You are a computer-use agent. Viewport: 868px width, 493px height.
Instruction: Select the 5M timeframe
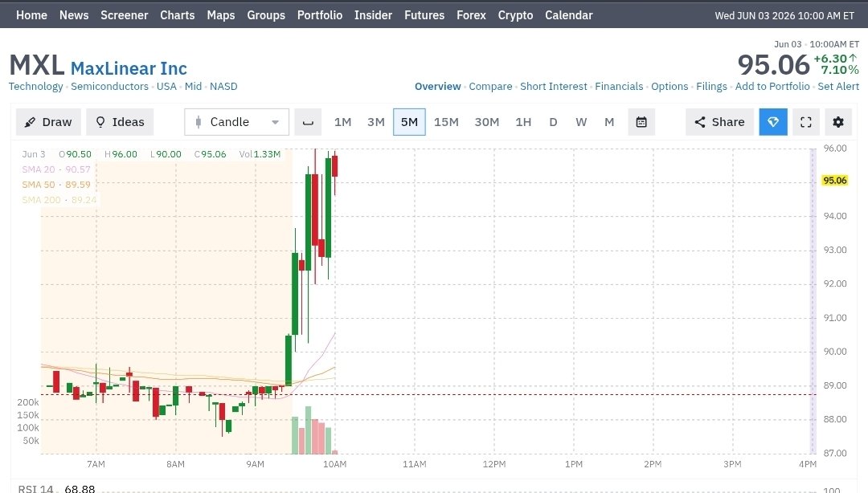pos(409,122)
